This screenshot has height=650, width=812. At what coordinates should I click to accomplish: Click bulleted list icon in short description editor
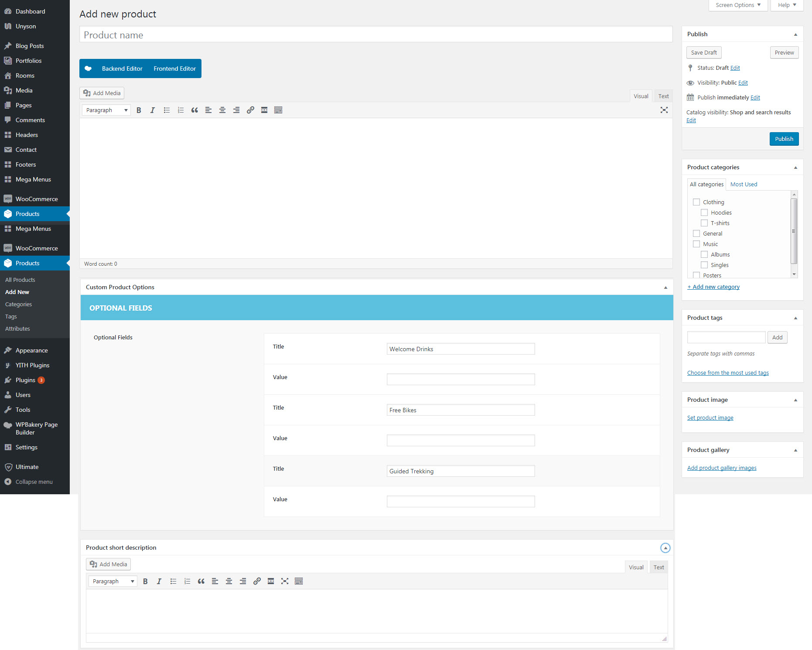[173, 582]
